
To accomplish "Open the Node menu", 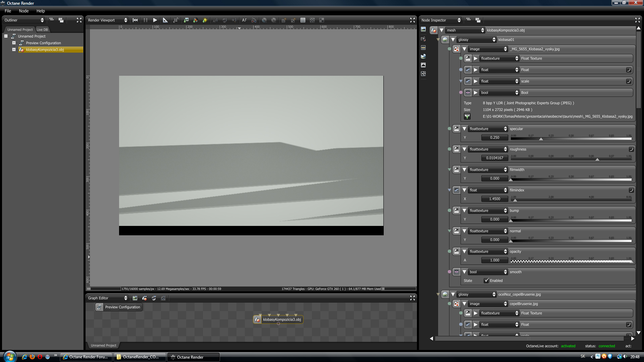I will tap(23, 11).
